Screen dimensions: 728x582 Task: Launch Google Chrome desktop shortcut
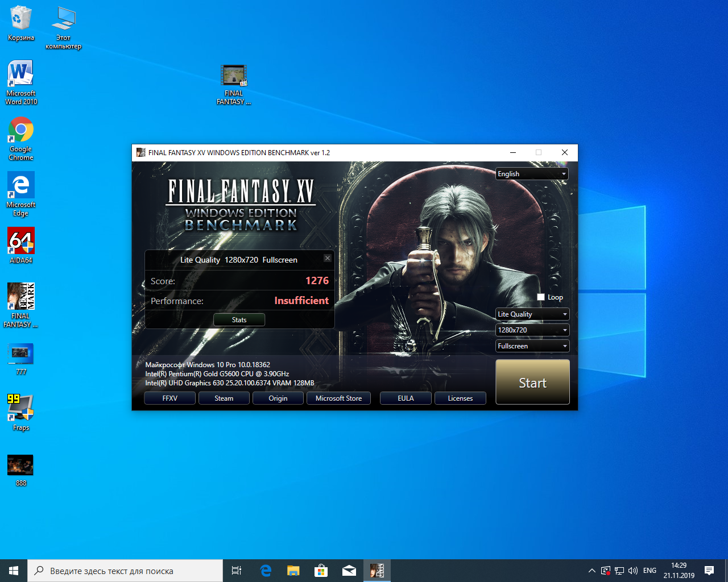pyautogui.click(x=21, y=139)
